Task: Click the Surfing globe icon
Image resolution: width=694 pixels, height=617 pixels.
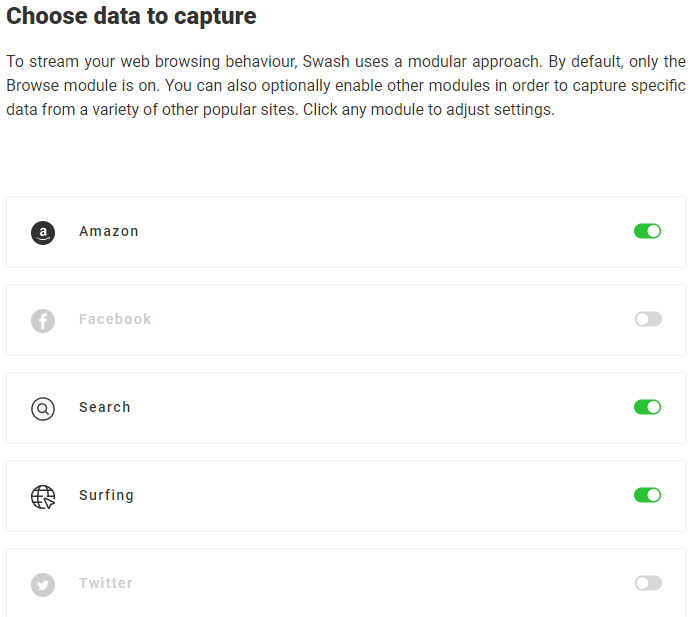Action: click(x=43, y=497)
